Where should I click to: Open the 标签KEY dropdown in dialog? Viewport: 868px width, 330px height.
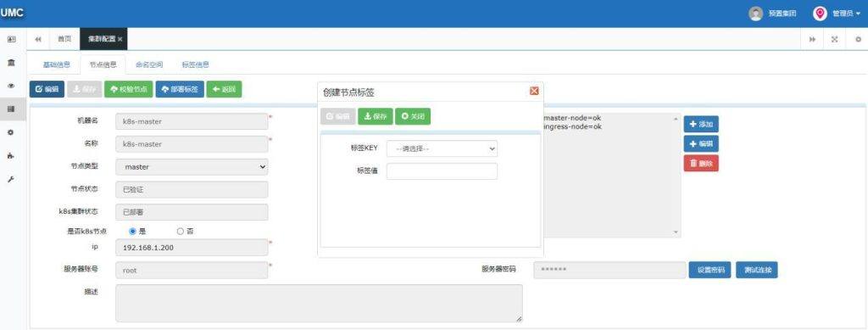tap(442, 148)
